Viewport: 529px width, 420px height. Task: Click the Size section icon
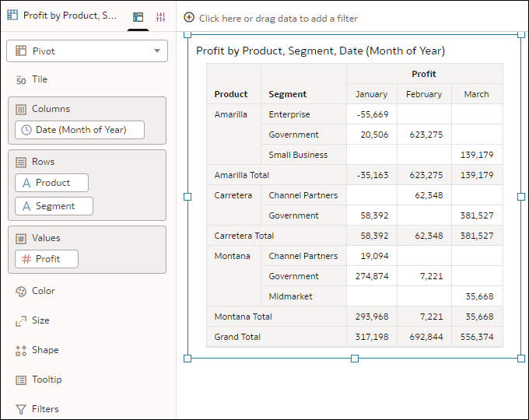coord(21,321)
